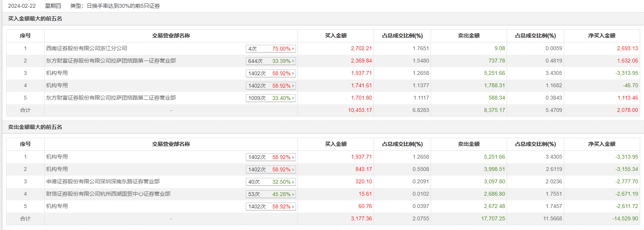Click 净买入金额 column header in the buy table
Image resolution: width=644 pixels, height=230 pixels.
602,36
